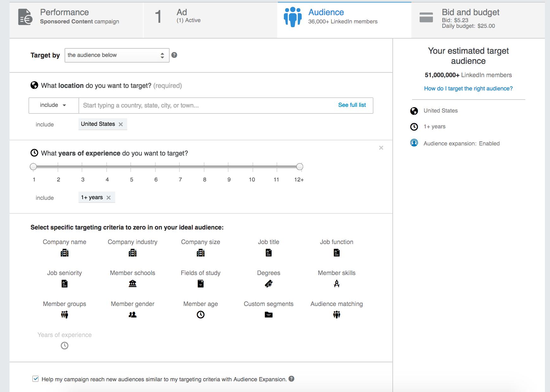
Task: Click the See full list link
Action: (352, 105)
